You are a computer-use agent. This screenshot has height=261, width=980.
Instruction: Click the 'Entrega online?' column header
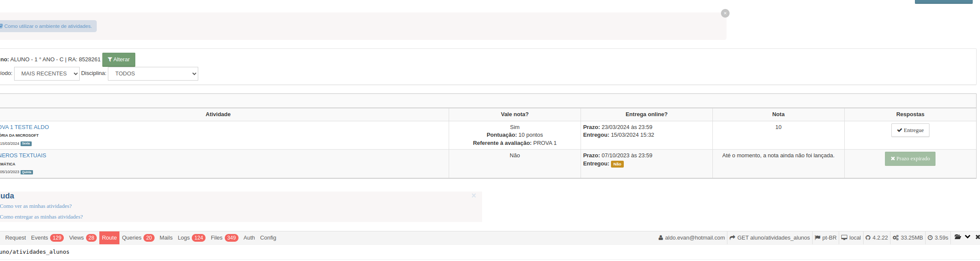[646, 114]
